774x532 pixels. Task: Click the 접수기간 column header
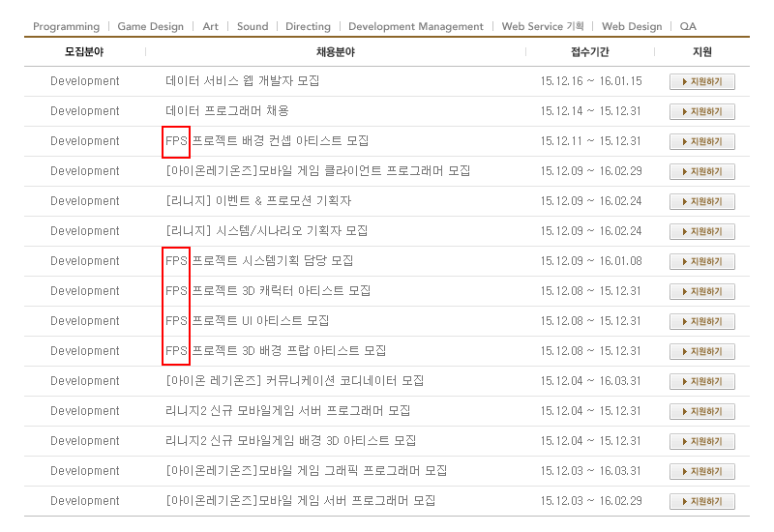[590, 51]
